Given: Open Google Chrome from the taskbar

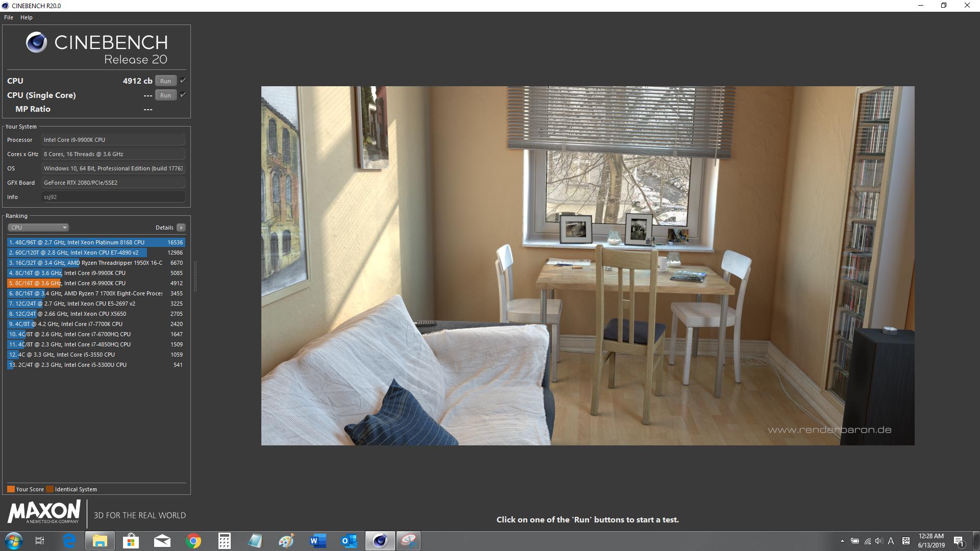Looking at the screenshot, I should click(x=193, y=541).
